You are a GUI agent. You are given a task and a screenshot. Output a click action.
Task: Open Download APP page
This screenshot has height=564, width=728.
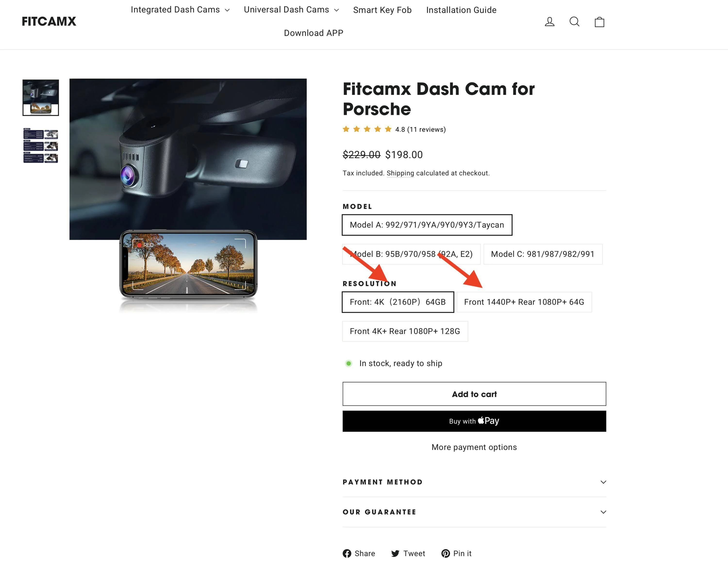[313, 33]
